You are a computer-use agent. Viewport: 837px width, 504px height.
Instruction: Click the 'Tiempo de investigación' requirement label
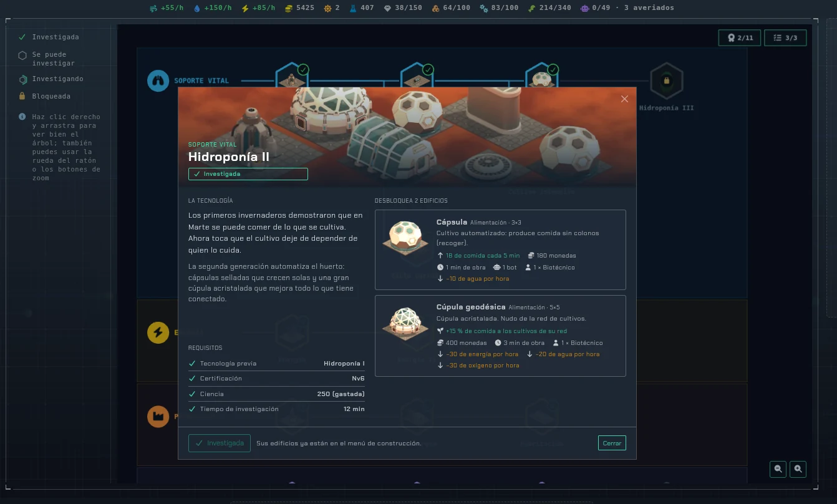(x=239, y=409)
